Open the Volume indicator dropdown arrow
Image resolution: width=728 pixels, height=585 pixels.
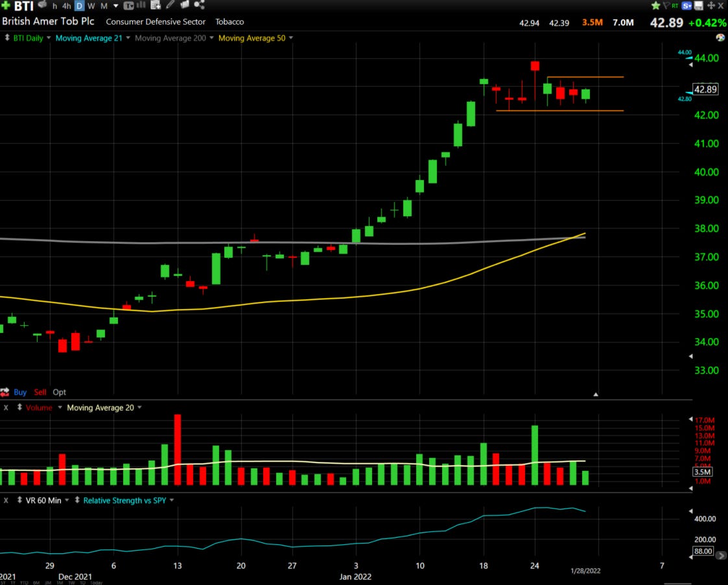click(60, 407)
